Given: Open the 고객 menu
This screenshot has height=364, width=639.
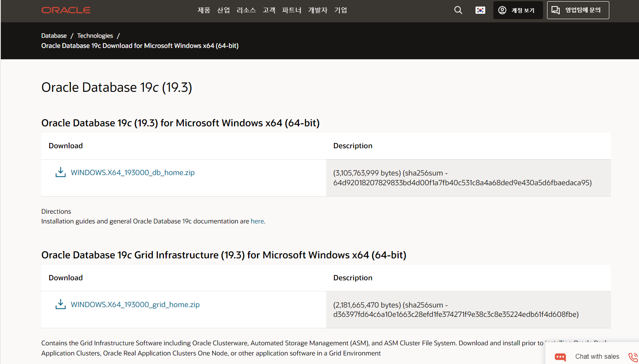Looking at the screenshot, I should (269, 10).
